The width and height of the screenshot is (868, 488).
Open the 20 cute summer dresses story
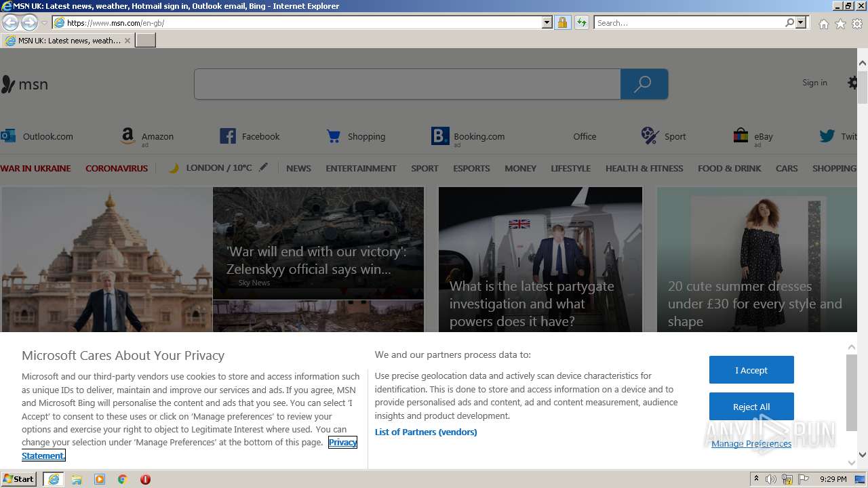(757, 260)
